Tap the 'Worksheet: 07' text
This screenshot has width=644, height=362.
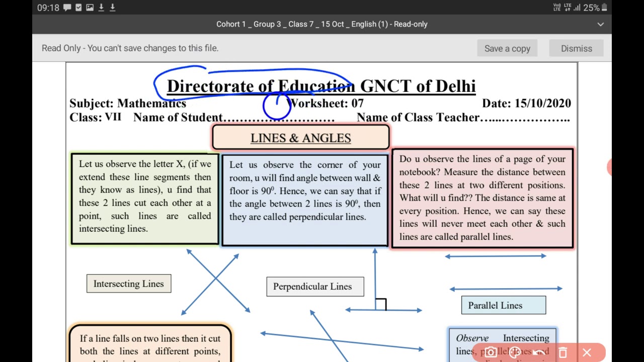click(x=325, y=103)
